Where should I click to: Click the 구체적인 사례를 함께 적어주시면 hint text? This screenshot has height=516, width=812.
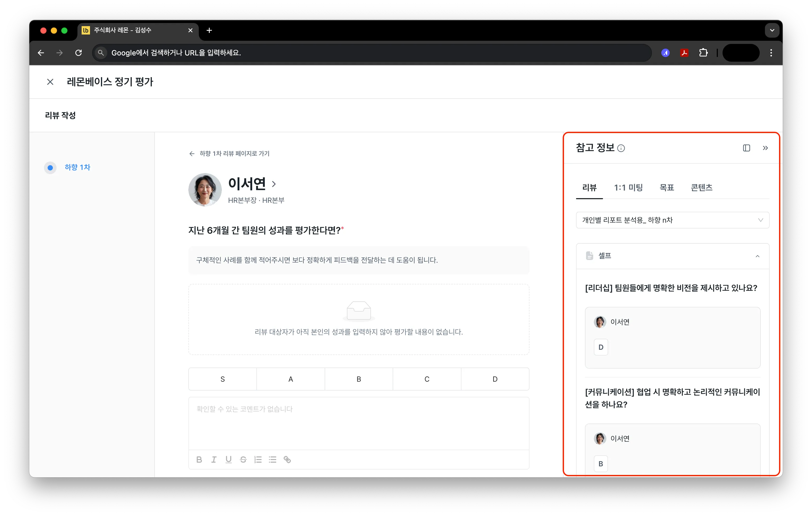pyautogui.click(x=317, y=260)
